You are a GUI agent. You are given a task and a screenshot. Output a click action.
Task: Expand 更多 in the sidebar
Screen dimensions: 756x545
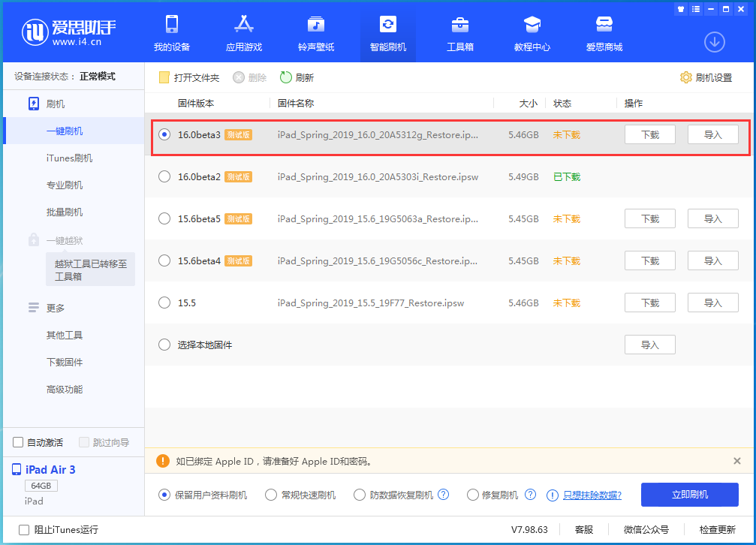point(53,307)
